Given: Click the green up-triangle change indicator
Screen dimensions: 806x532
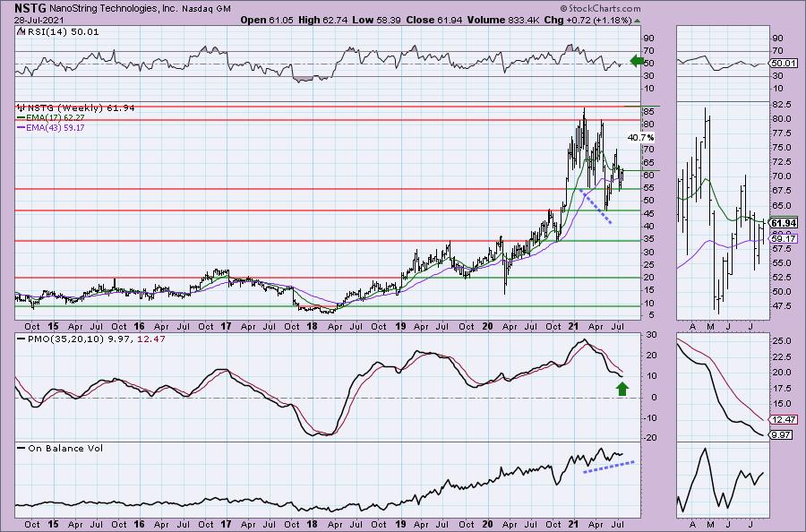Looking at the screenshot, I should pos(638,21).
